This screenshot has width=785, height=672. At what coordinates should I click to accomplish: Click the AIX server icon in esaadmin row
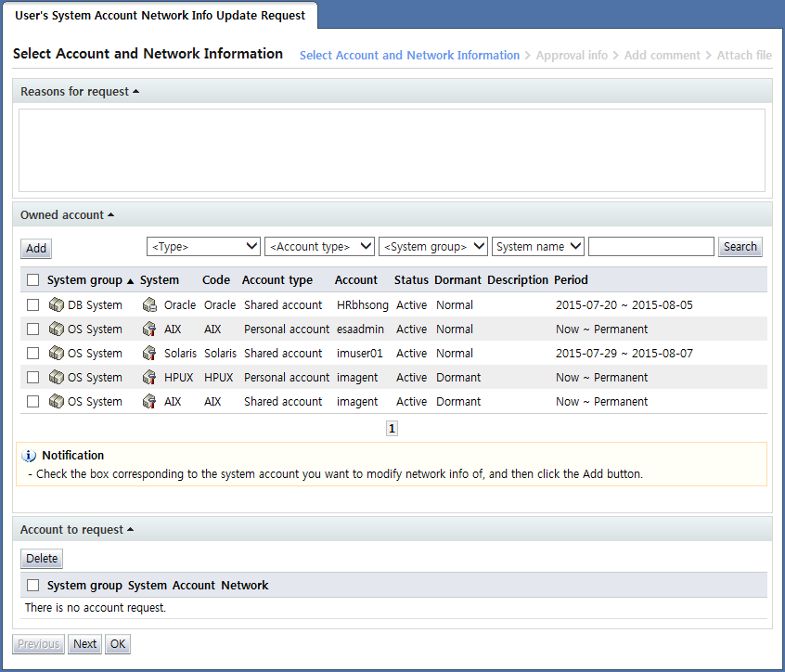coord(149,330)
